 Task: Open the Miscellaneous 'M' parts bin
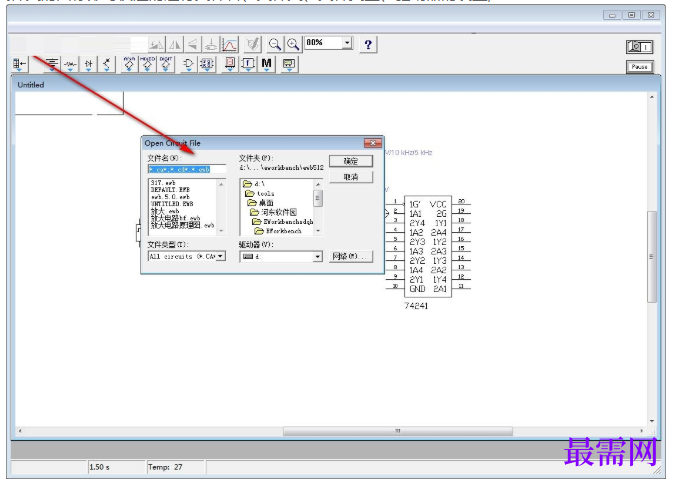(x=266, y=64)
